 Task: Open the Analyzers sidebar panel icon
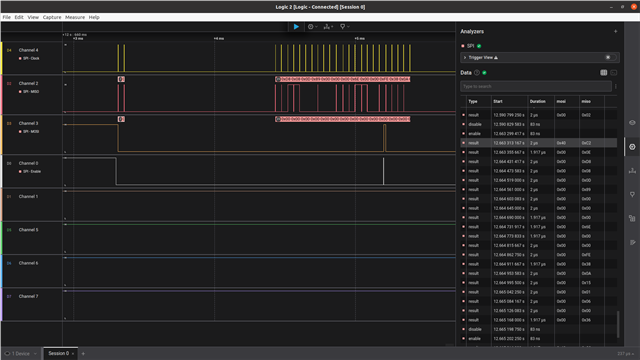pyautogui.click(x=632, y=147)
